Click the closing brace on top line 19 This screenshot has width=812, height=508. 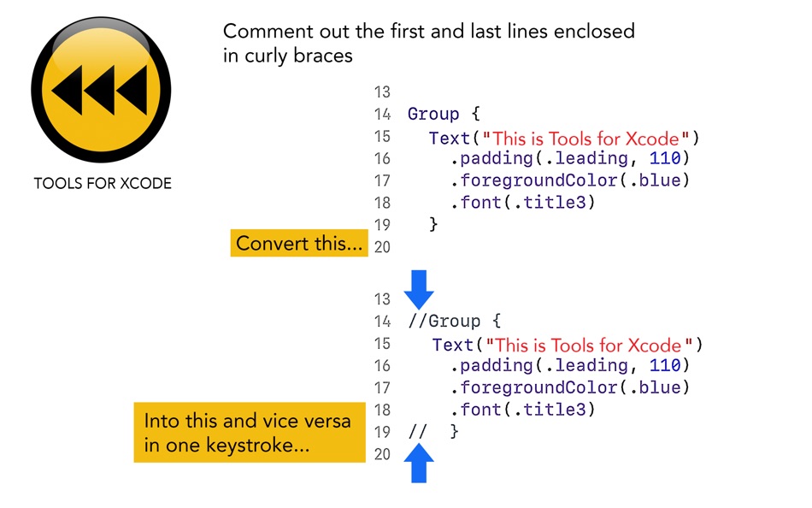pyautogui.click(x=433, y=224)
